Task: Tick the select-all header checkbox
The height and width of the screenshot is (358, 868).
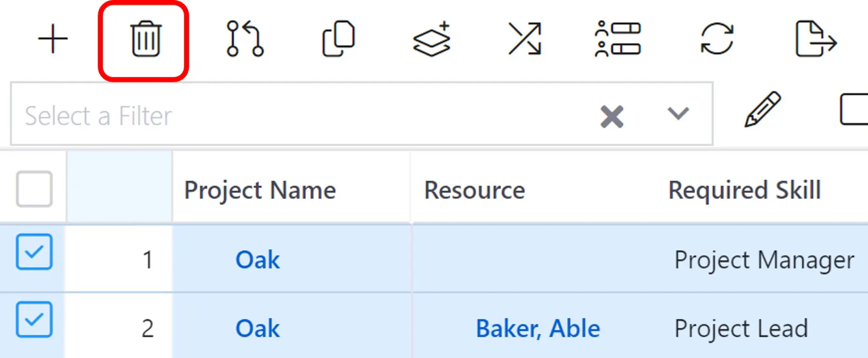Action: tap(34, 189)
